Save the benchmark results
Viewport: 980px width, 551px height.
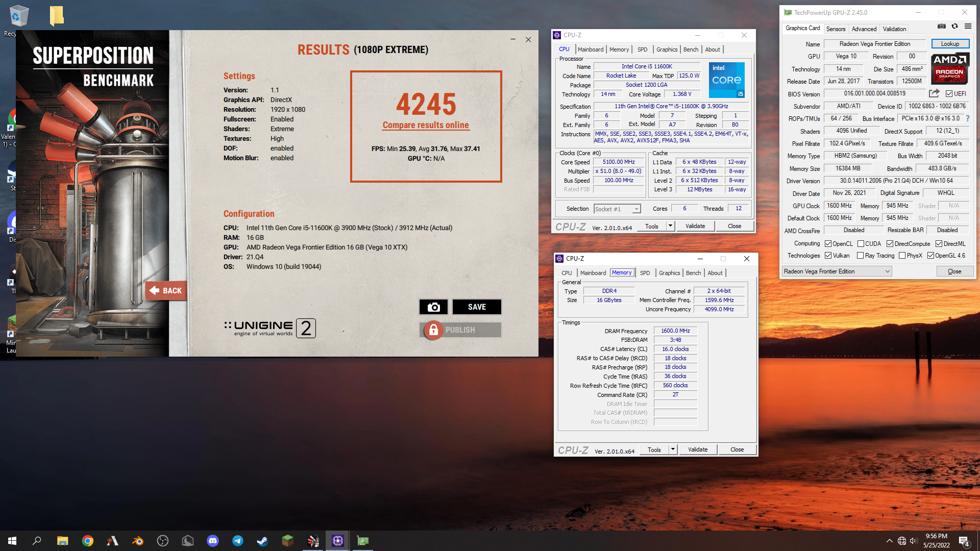(x=477, y=307)
